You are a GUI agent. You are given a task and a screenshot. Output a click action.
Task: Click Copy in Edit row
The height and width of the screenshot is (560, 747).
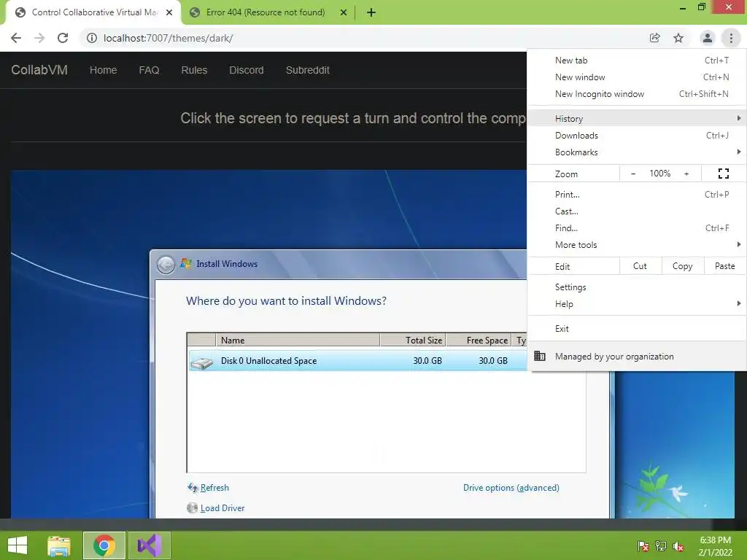[683, 266]
